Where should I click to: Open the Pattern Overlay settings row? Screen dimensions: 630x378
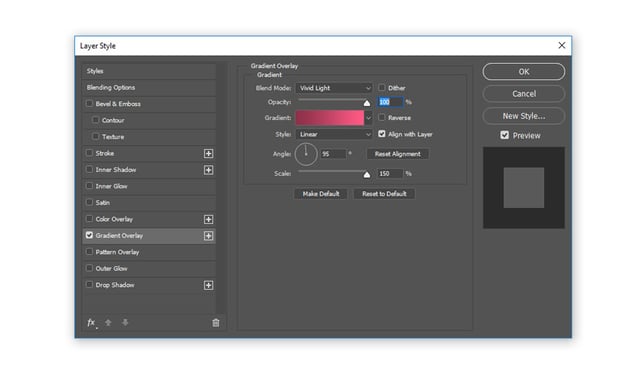click(x=149, y=252)
